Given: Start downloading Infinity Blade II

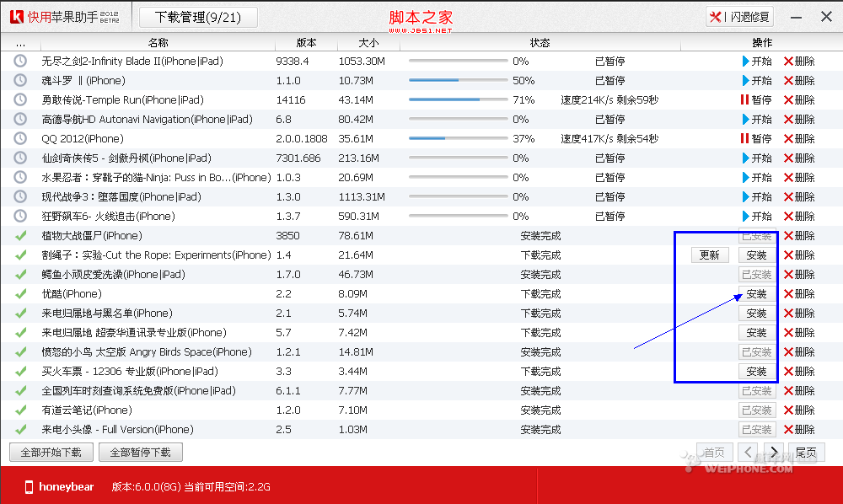Looking at the screenshot, I should [756, 62].
